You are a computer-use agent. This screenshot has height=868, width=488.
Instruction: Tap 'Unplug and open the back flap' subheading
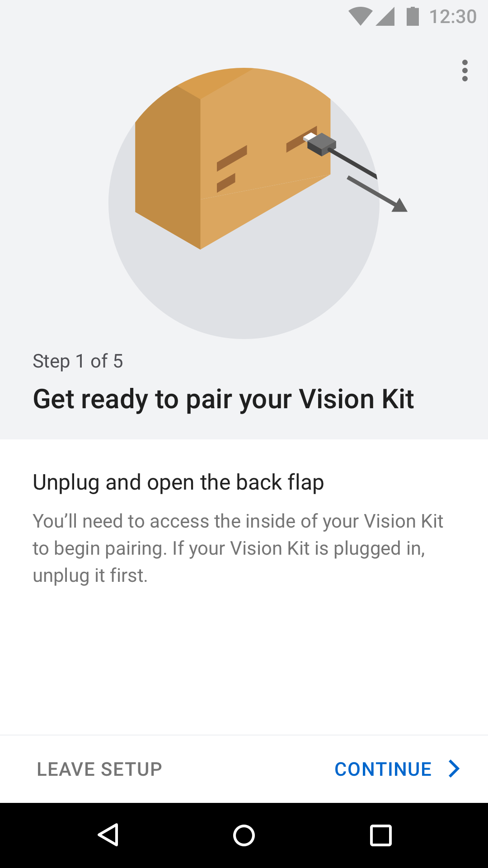click(178, 482)
